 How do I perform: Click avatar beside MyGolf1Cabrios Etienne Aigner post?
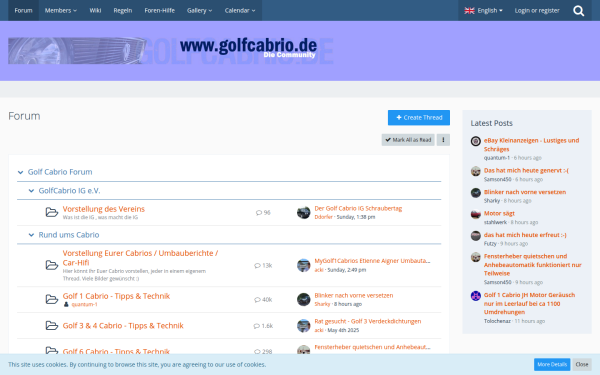click(303, 265)
